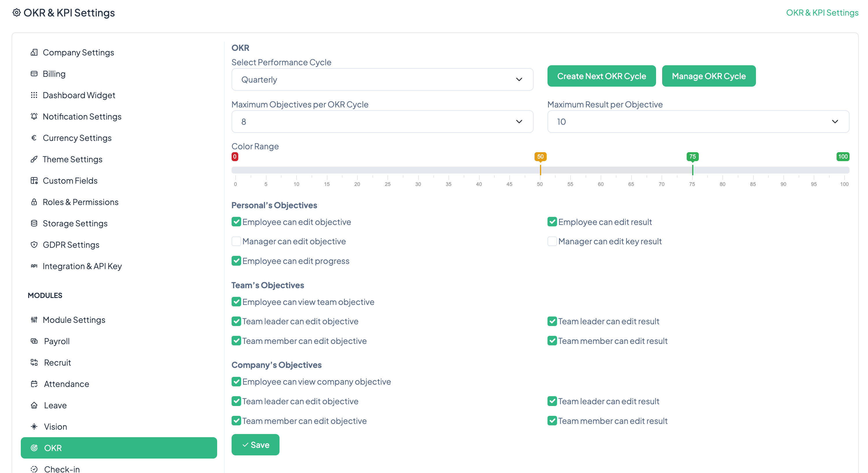Viewport: 868px width, 473px height.
Task: Click the Notification Settings bell icon
Action: [34, 117]
